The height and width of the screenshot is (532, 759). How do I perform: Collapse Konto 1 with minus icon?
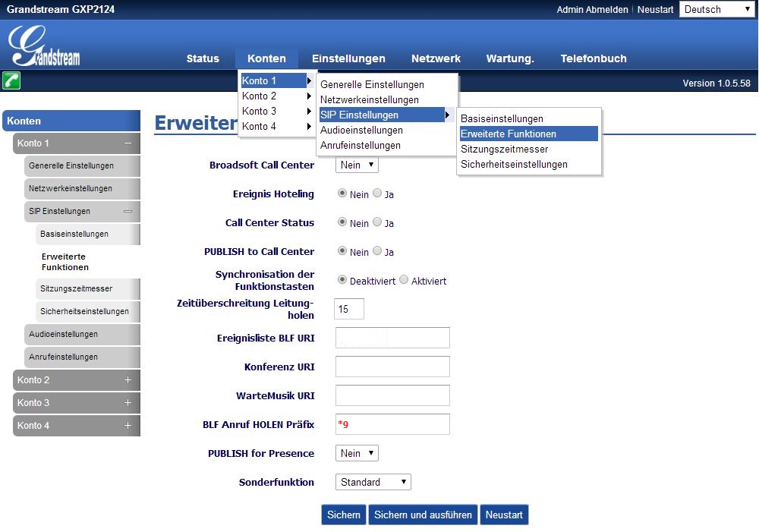(128, 143)
